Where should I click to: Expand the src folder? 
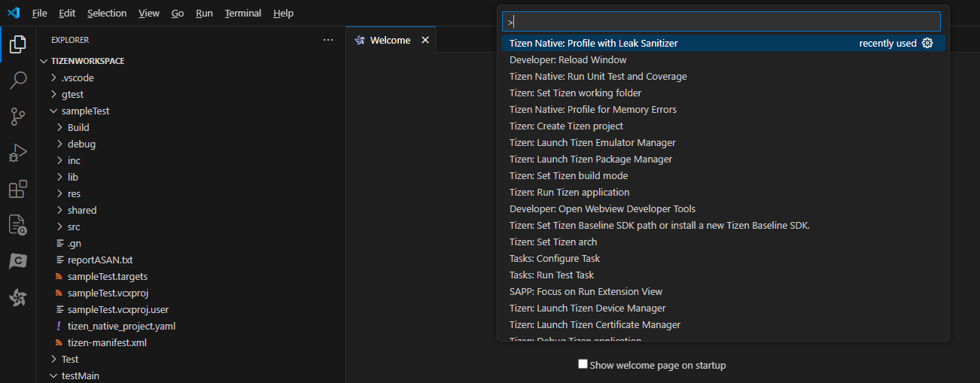tap(74, 226)
